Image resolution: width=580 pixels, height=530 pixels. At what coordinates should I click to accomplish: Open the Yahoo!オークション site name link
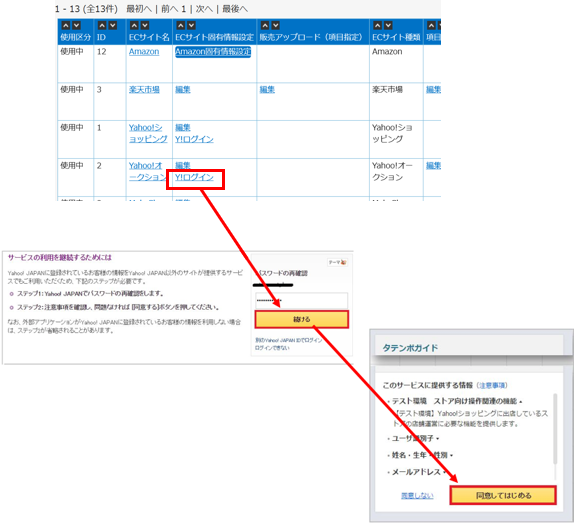(x=148, y=171)
